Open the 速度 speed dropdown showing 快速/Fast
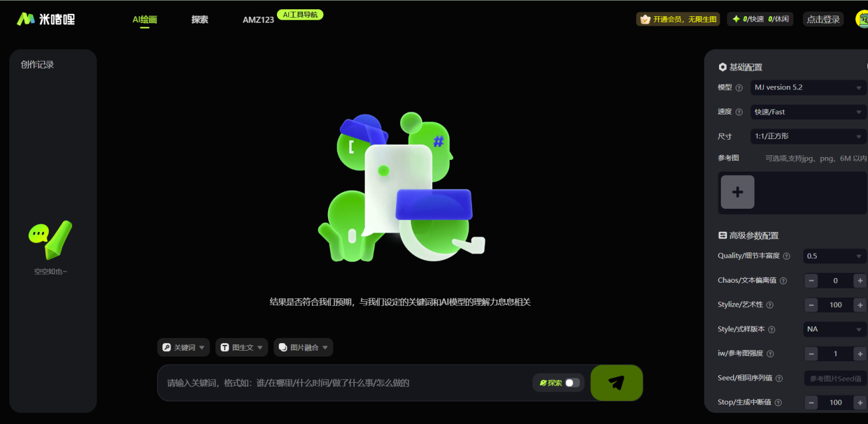This screenshot has width=868, height=424. tap(808, 112)
